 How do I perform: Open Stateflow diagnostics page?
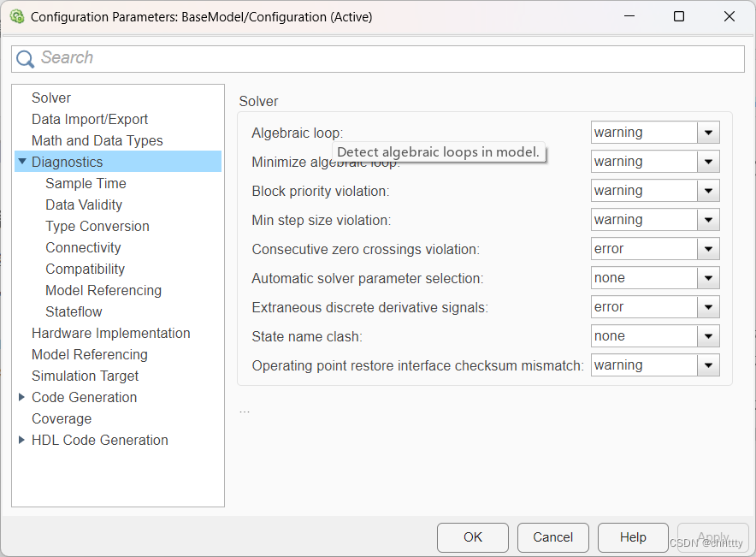coord(74,311)
